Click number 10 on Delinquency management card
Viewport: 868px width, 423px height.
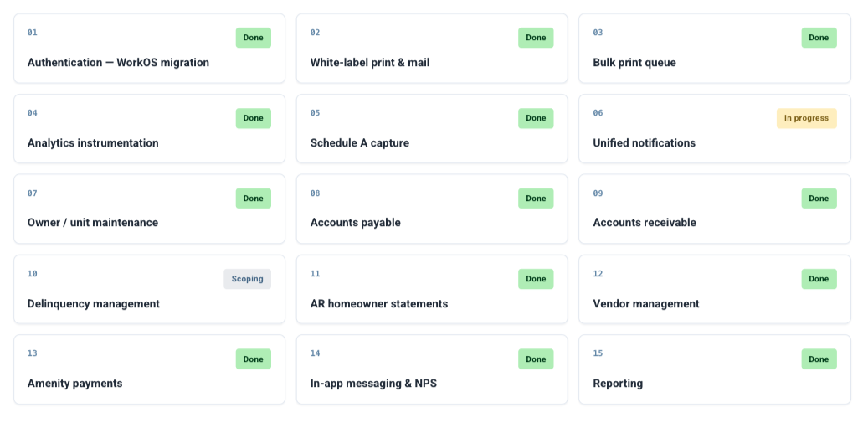[32, 274]
